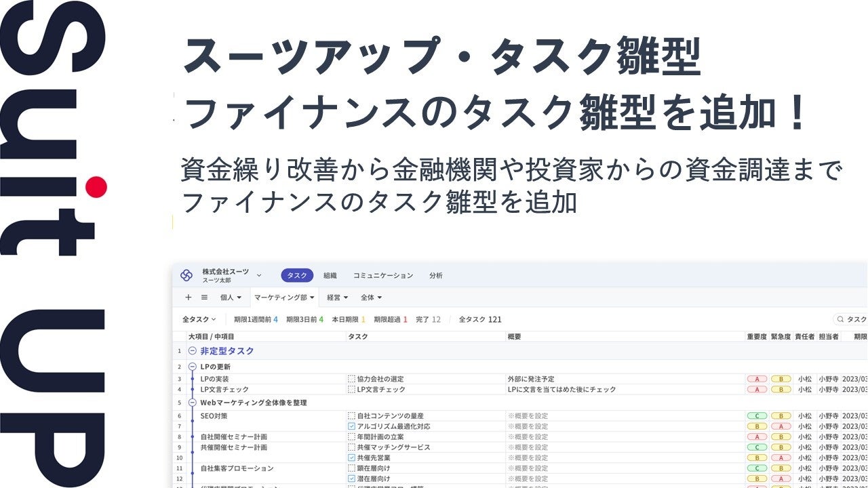
Task: Open the hamburger list menu icon
Action: (204, 298)
